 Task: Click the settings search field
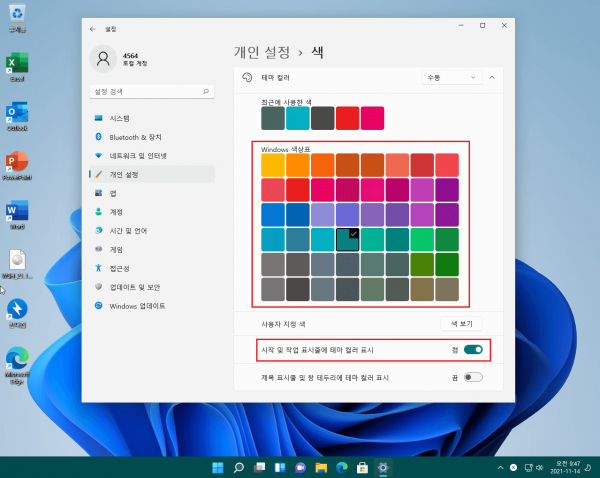point(152,91)
